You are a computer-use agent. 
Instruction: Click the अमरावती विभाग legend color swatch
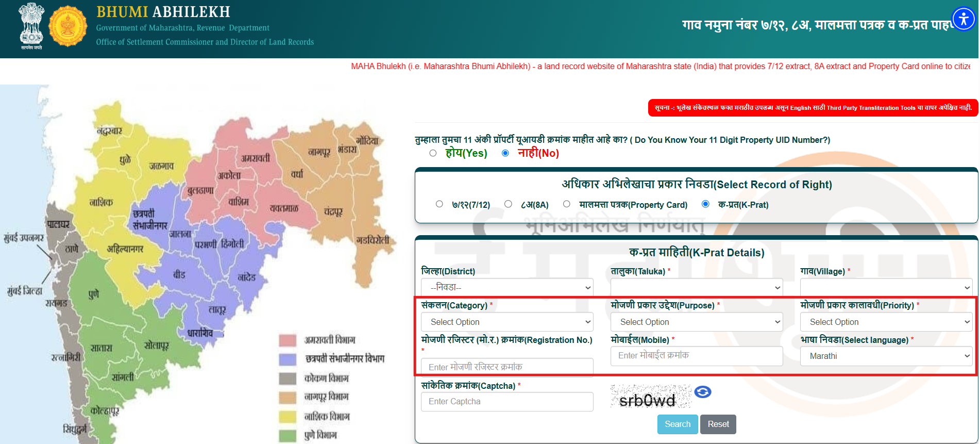pos(288,340)
